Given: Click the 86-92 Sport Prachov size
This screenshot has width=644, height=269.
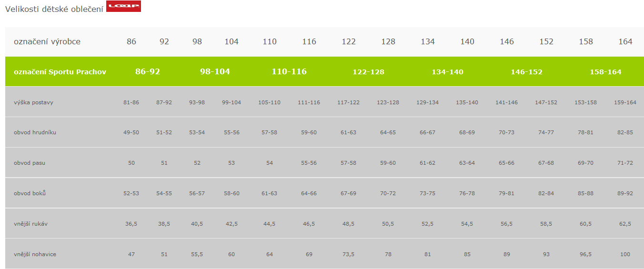Looking at the screenshot, I should click(148, 71).
